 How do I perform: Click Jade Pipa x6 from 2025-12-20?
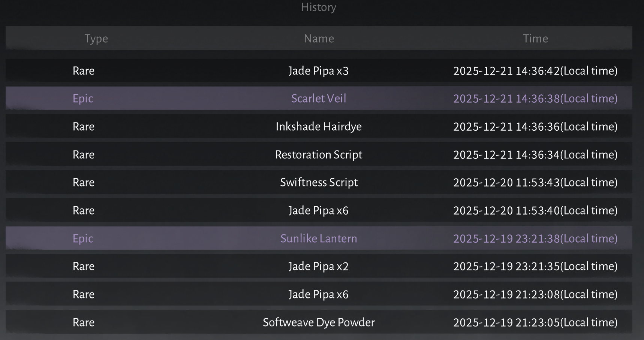319,210
